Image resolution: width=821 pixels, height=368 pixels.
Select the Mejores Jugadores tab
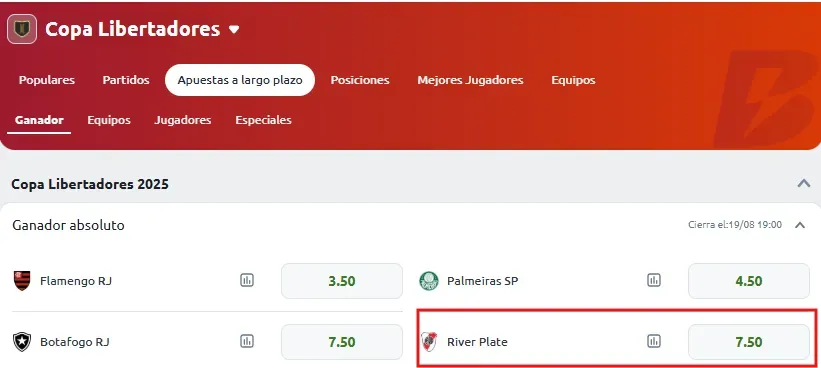(470, 80)
